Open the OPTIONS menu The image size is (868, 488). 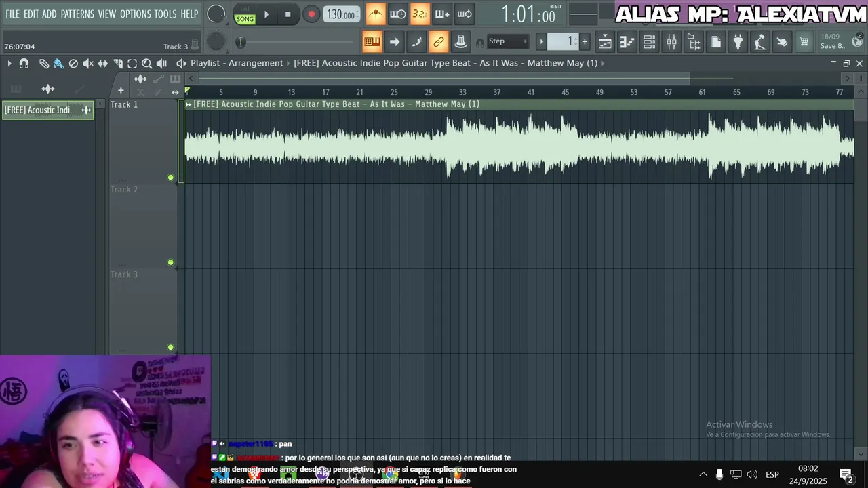(135, 14)
